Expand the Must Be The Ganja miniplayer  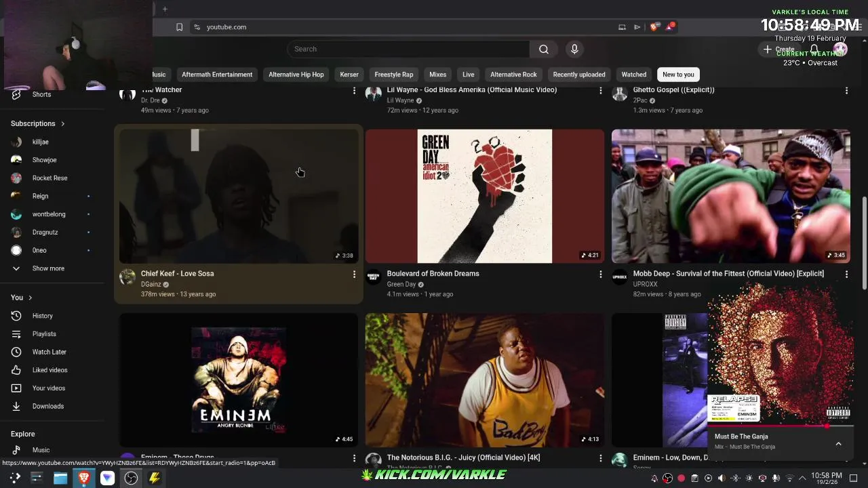[x=838, y=444]
